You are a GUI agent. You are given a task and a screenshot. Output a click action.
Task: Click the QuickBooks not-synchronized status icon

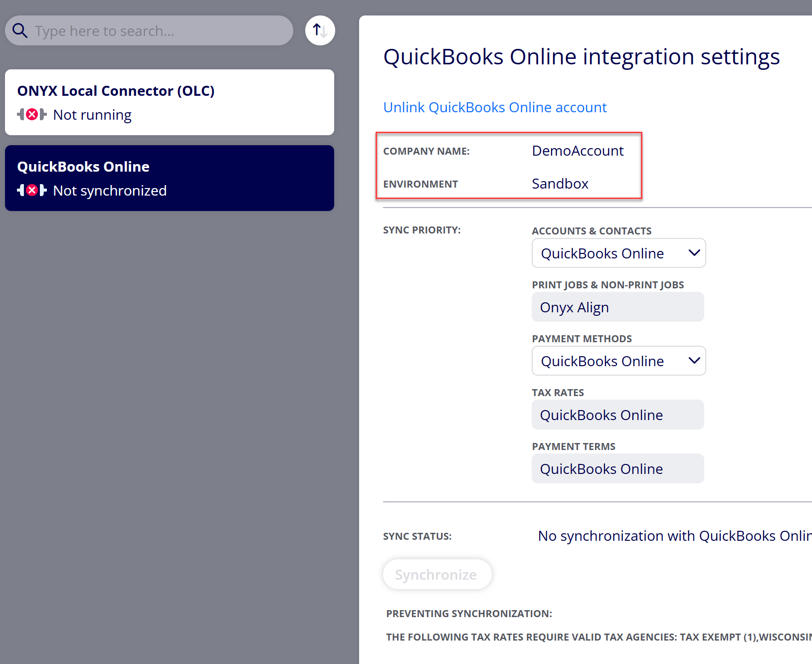pos(32,190)
